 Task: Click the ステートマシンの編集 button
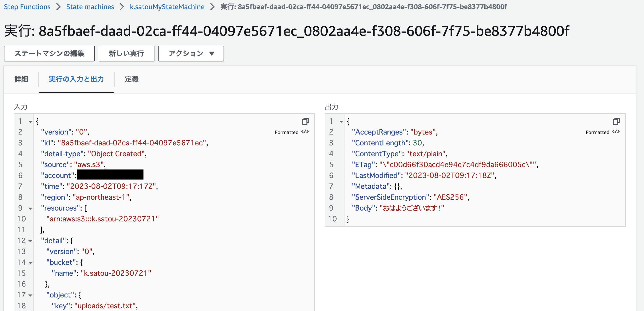49,53
